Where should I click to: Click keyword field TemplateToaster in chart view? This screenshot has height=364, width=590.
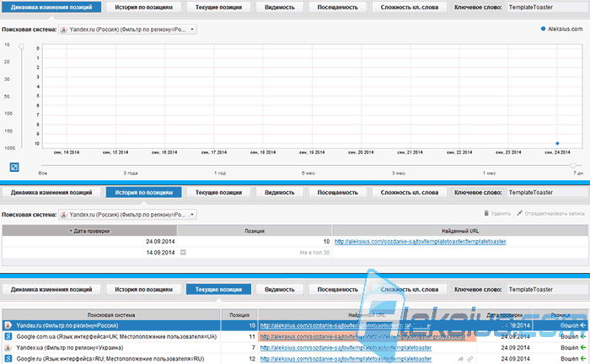click(x=547, y=7)
